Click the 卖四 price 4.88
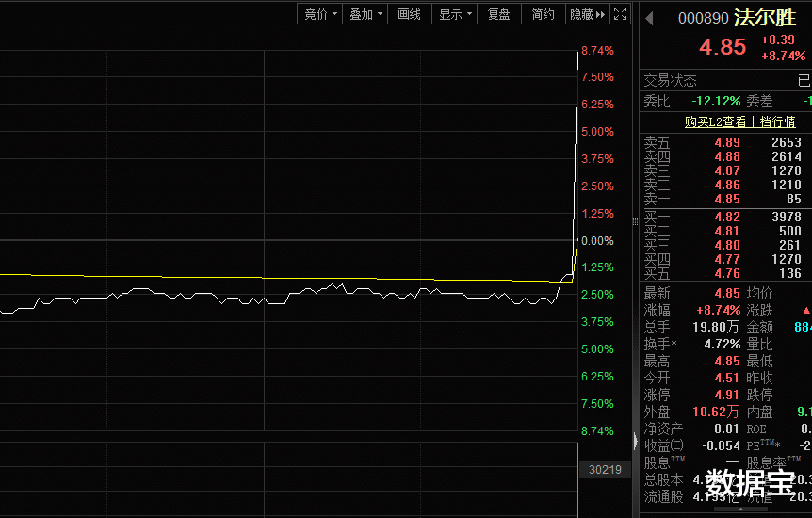Screen dimensions: 812x518 click(727, 156)
